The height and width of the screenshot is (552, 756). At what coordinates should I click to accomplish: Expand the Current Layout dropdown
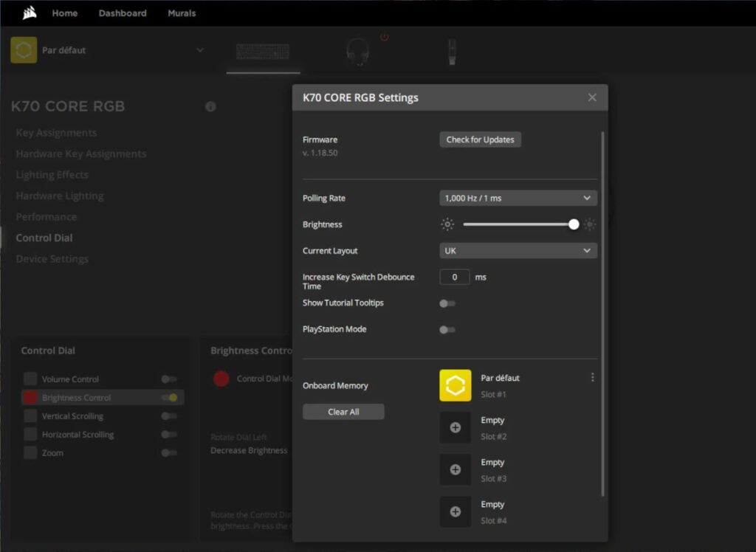[x=518, y=251]
